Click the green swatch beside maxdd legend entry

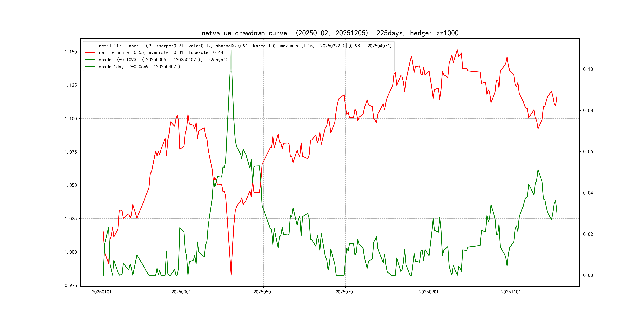tap(90, 60)
